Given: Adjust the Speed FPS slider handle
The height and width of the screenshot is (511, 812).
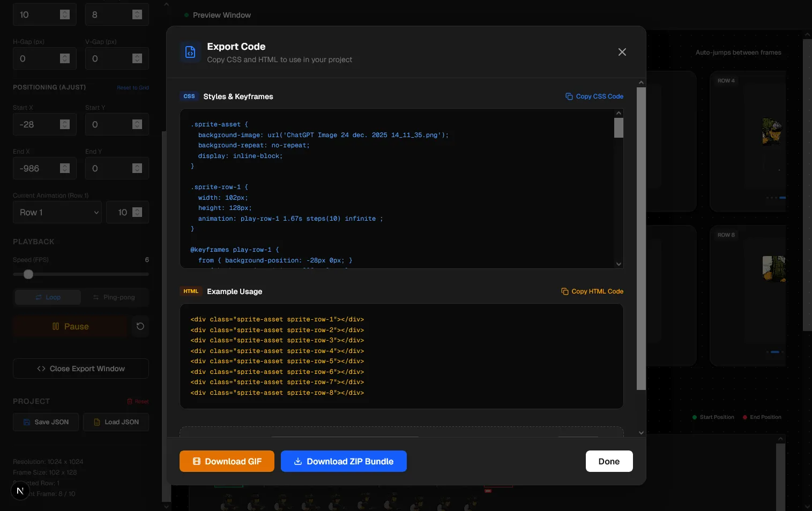Looking at the screenshot, I should pos(28,274).
